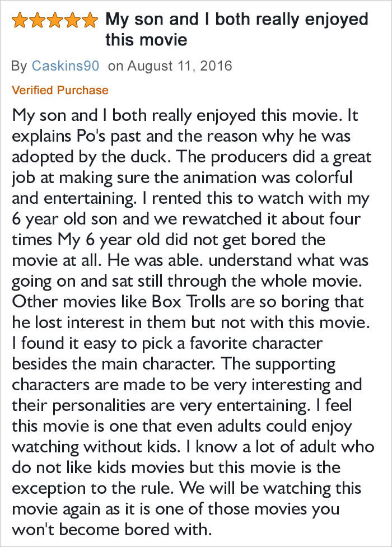
Task: Click the review sentence mentioning Po's past
Action: tap(181, 136)
